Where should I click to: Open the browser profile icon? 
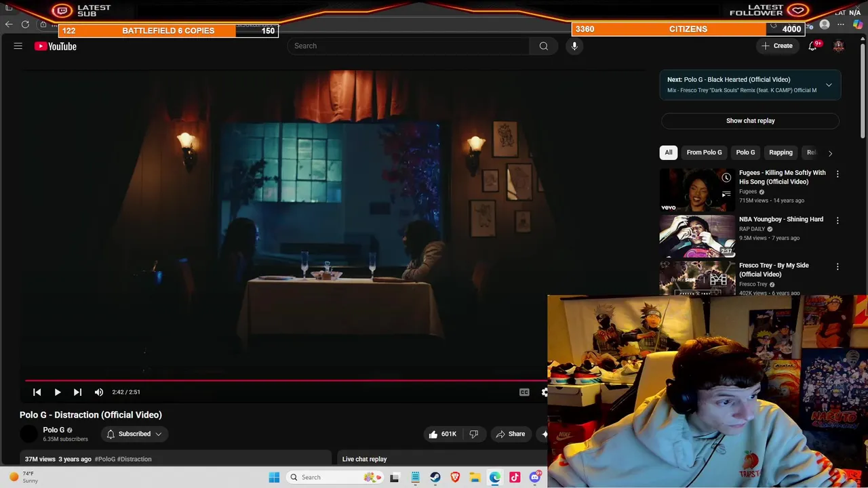click(825, 25)
